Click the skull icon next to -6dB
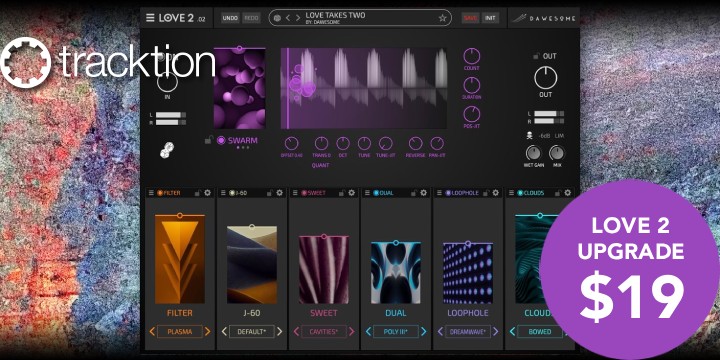The height and width of the screenshot is (360, 720). 530,136
